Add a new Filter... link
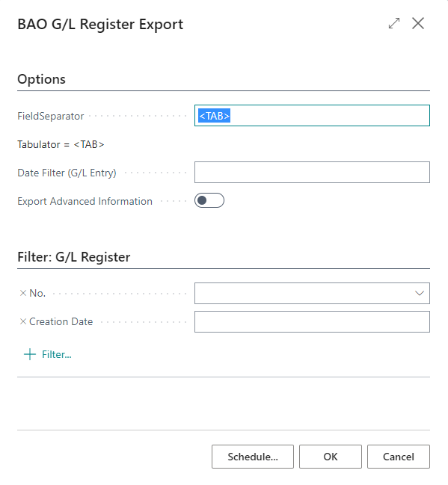This screenshot has height=485, width=448. (x=57, y=354)
